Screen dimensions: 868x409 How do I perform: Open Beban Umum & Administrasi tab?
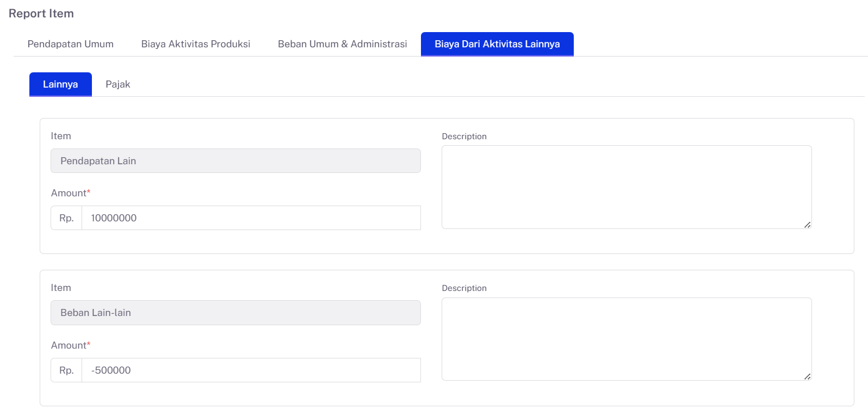click(x=342, y=44)
